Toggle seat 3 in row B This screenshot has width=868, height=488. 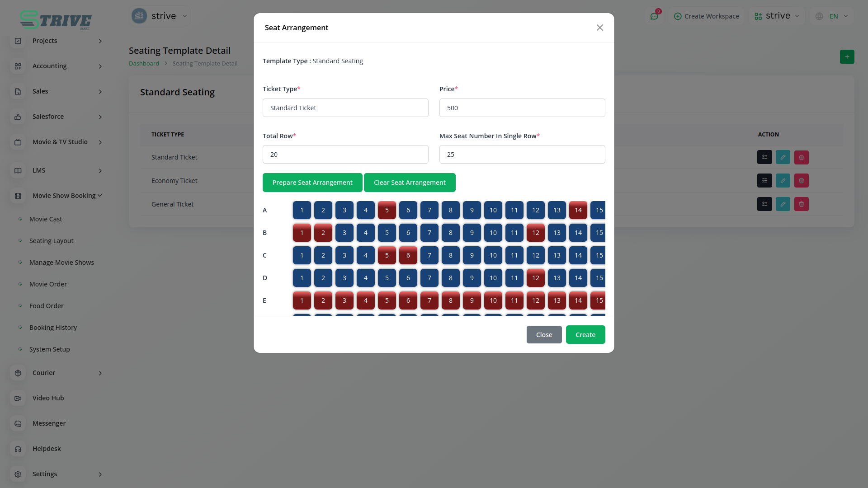pos(344,233)
